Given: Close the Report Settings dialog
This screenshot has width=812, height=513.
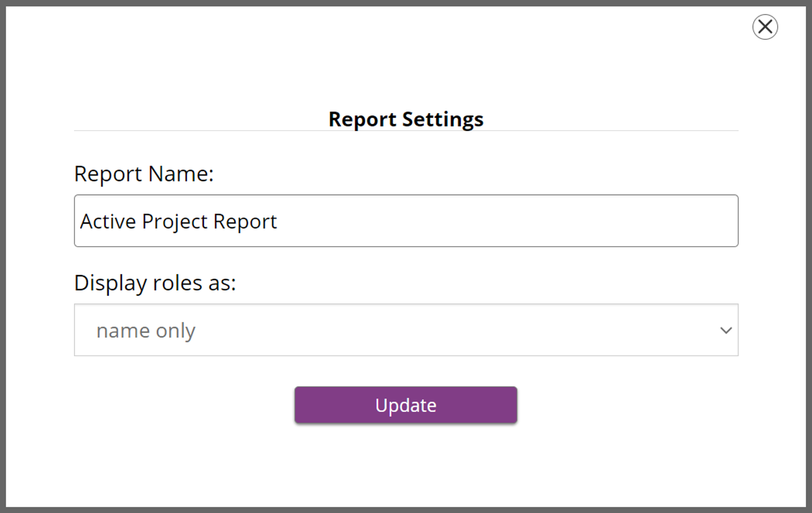Looking at the screenshot, I should [765, 27].
